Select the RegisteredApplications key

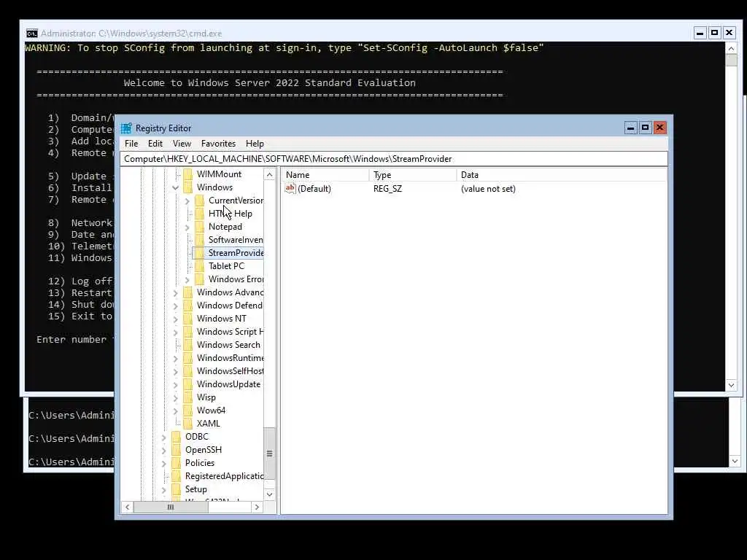tap(225, 475)
